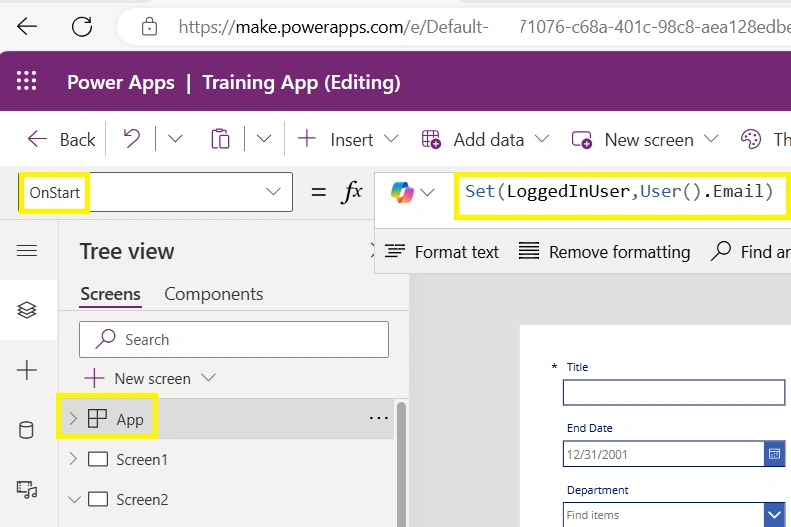Screen dimensions: 791x527
Task: Click the Back button in command bar
Action: click(61, 139)
